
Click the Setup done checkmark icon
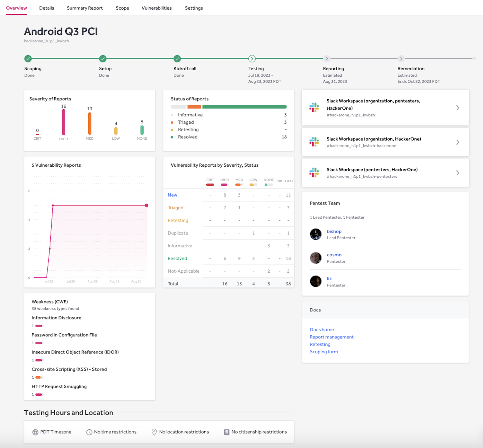coord(103,59)
